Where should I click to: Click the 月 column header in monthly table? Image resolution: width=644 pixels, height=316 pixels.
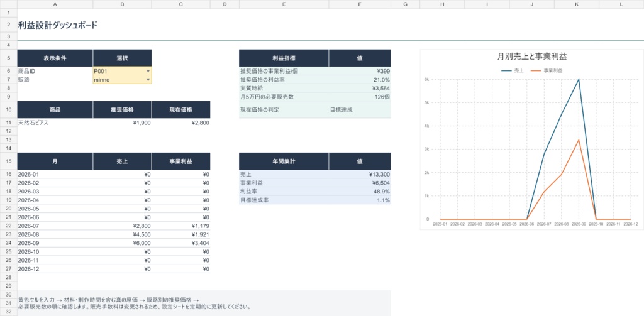[55, 161]
